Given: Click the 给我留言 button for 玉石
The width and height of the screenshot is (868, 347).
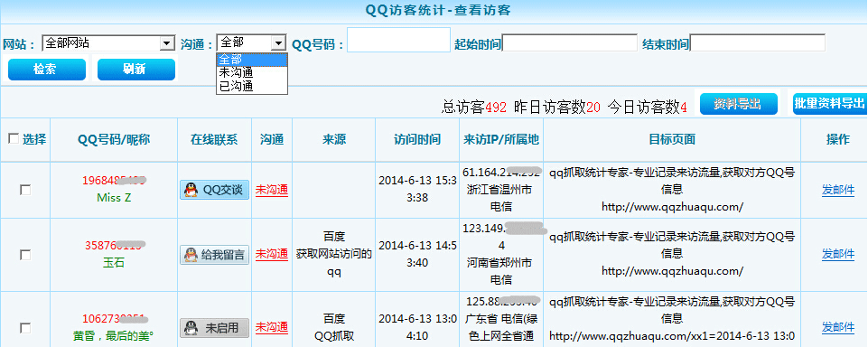Looking at the screenshot, I should click(x=215, y=255).
